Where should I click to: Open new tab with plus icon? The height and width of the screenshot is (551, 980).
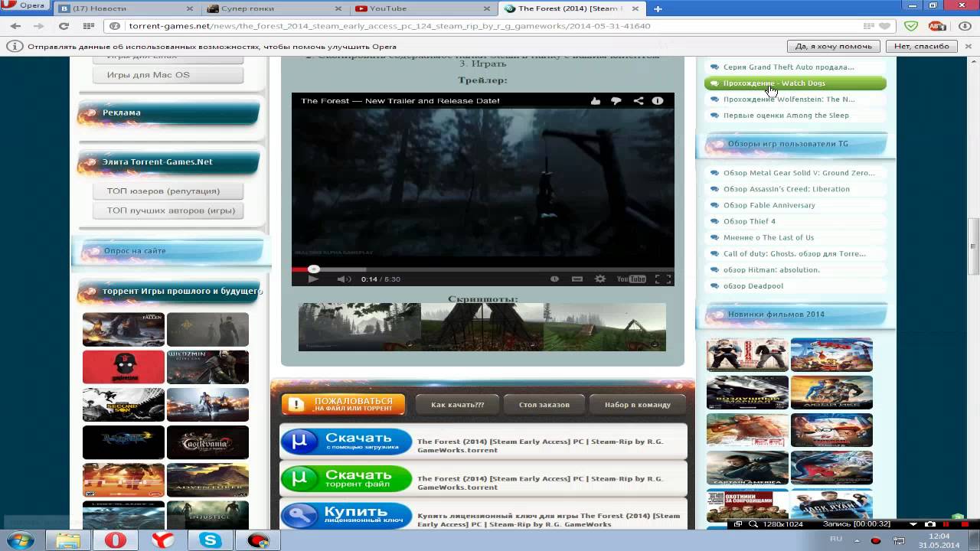coord(658,8)
